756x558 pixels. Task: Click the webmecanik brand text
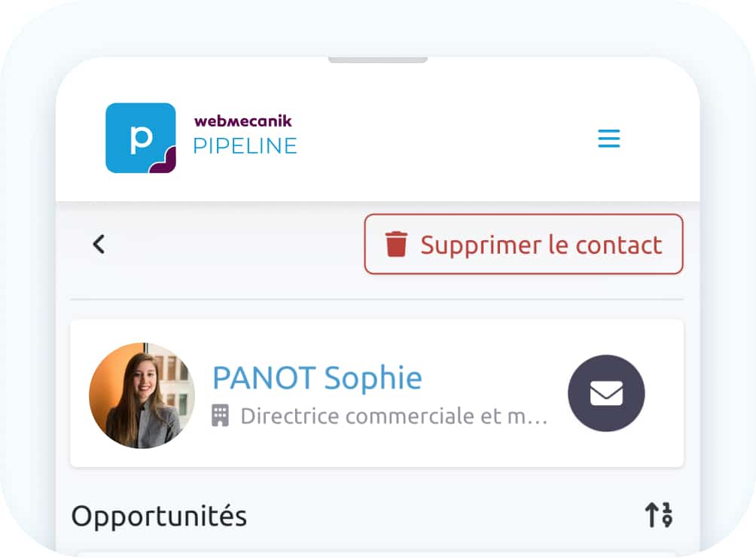(x=242, y=120)
